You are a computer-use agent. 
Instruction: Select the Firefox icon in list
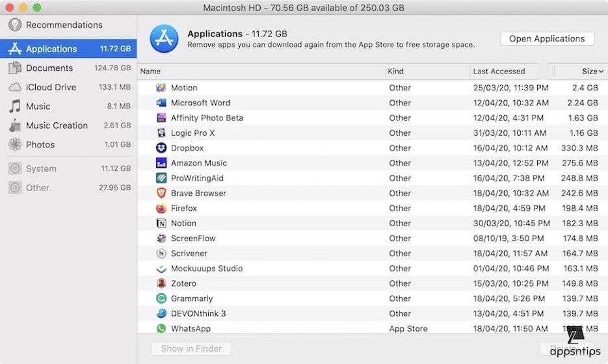click(161, 208)
